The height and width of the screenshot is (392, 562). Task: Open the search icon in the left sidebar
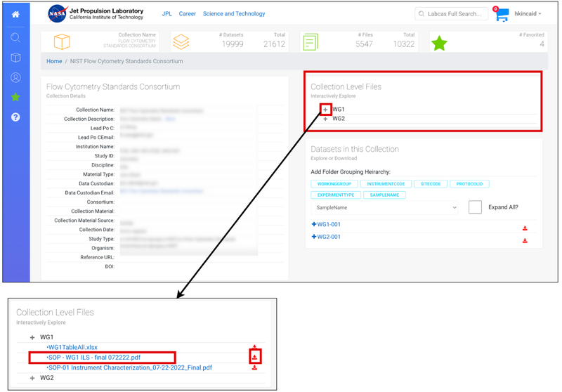pos(15,38)
